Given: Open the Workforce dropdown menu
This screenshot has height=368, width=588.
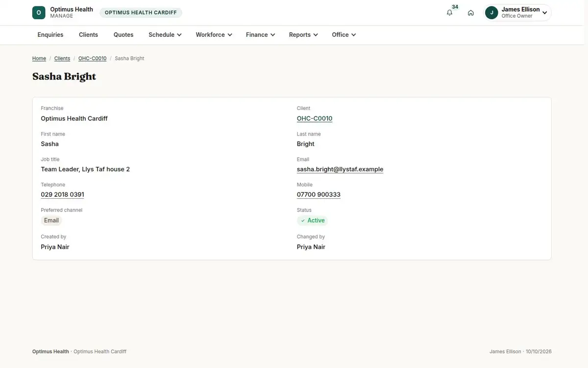Looking at the screenshot, I should [214, 35].
